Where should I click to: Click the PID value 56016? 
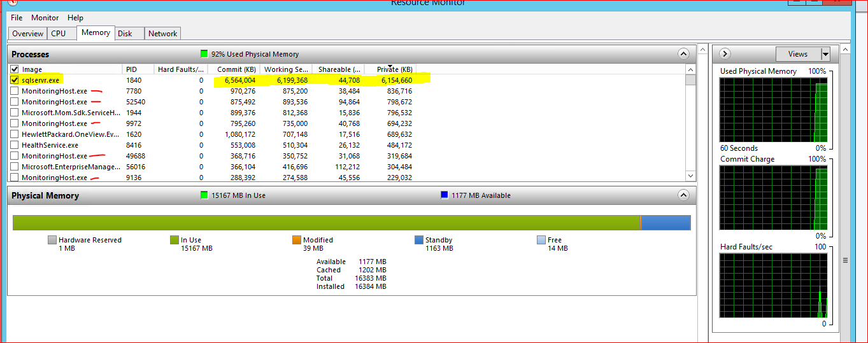pos(136,167)
